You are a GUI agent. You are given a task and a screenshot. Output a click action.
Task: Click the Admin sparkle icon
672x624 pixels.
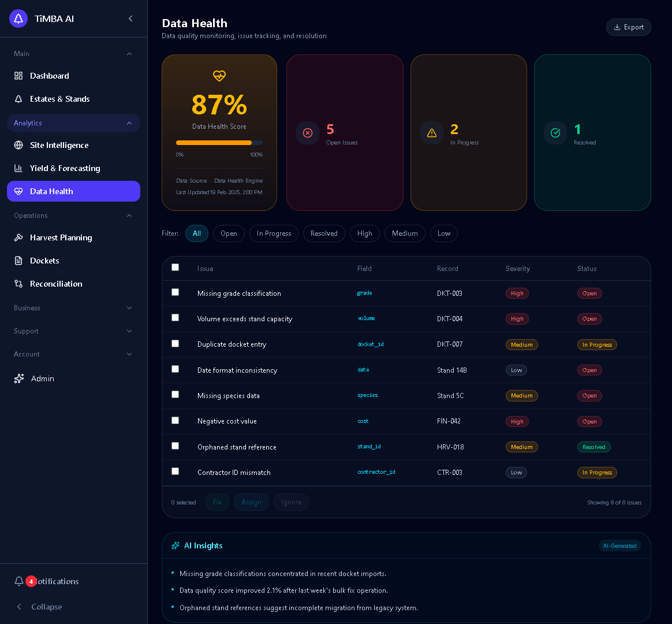[x=19, y=378]
